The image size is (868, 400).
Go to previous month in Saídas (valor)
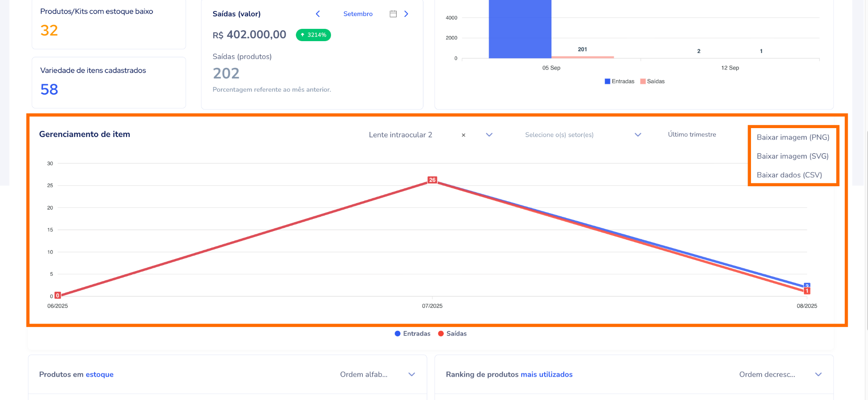pyautogui.click(x=318, y=14)
